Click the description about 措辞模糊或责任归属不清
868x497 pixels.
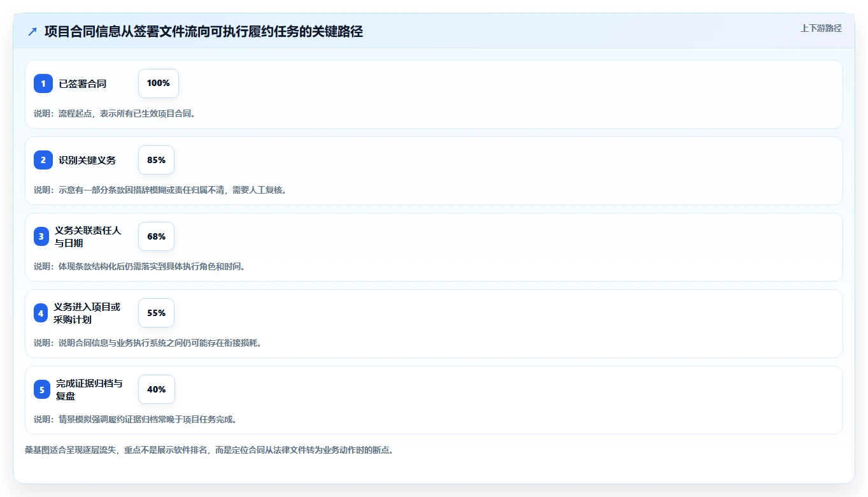160,190
